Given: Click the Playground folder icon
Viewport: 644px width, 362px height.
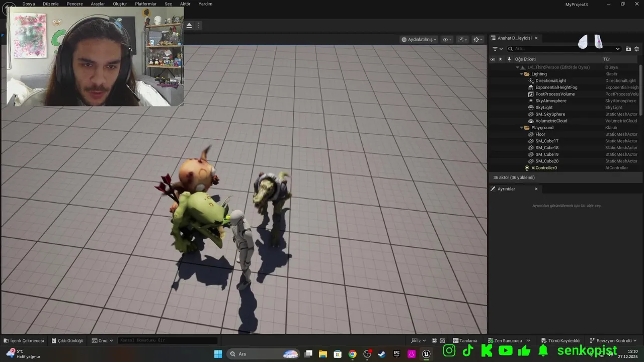Looking at the screenshot, I should coord(527,128).
